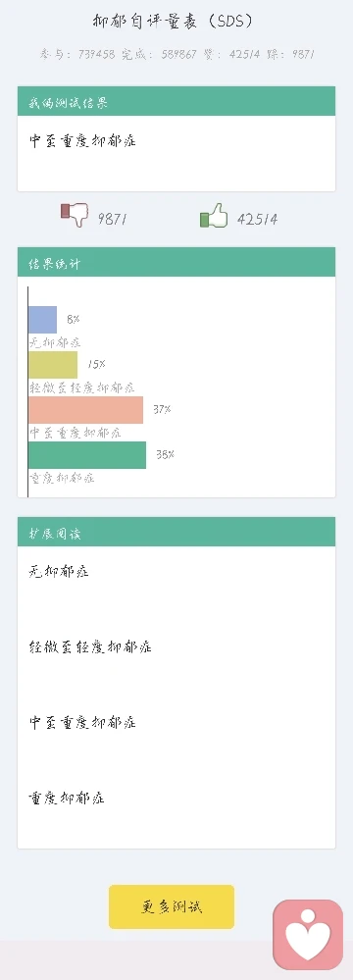The height and width of the screenshot is (980, 353).
Task: Click the 更多测试 yellow button
Action: (x=172, y=906)
